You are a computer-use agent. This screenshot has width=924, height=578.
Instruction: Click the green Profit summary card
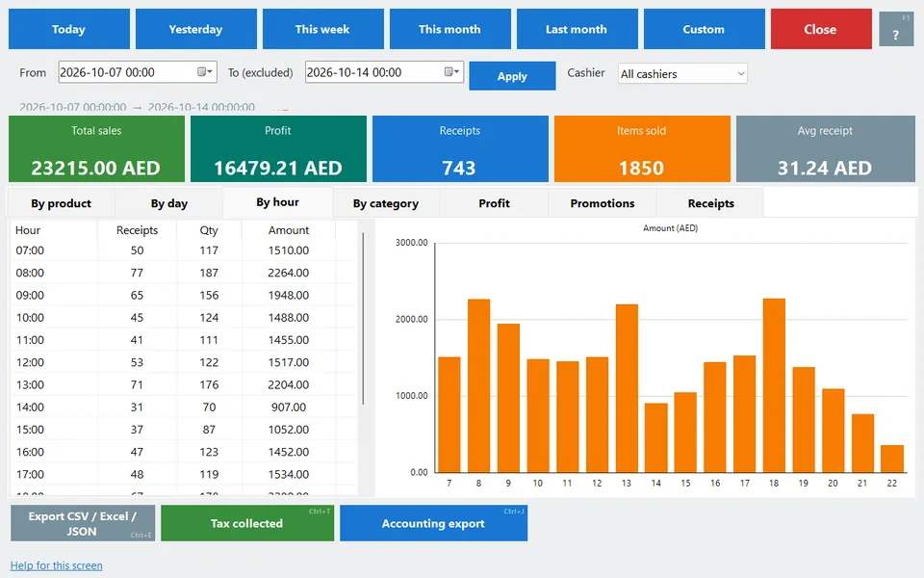(x=278, y=148)
